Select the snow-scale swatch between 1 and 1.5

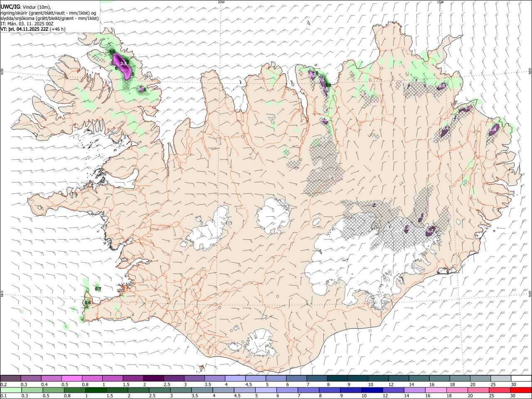[113, 378]
